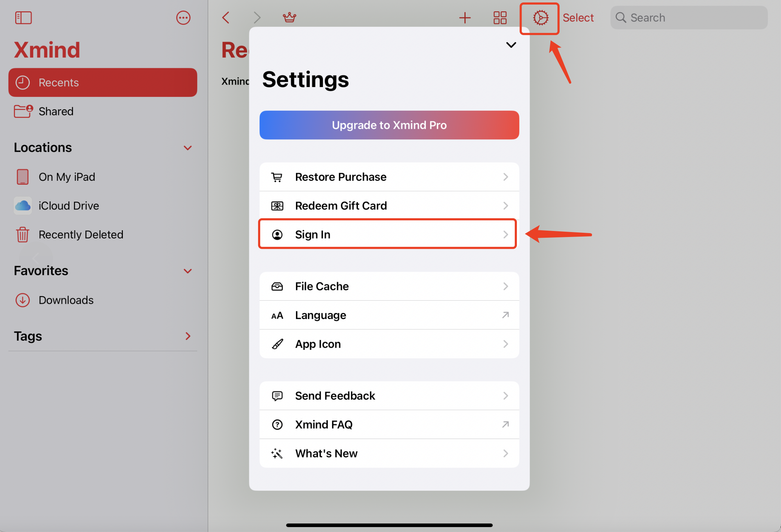Screen dimensions: 781x532
Task: Collapse the Locations section
Action: [188, 148]
